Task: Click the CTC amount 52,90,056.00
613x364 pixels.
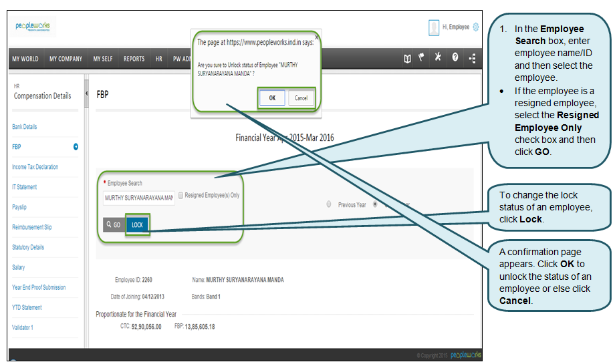Action: pyautogui.click(x=146, y=327)
